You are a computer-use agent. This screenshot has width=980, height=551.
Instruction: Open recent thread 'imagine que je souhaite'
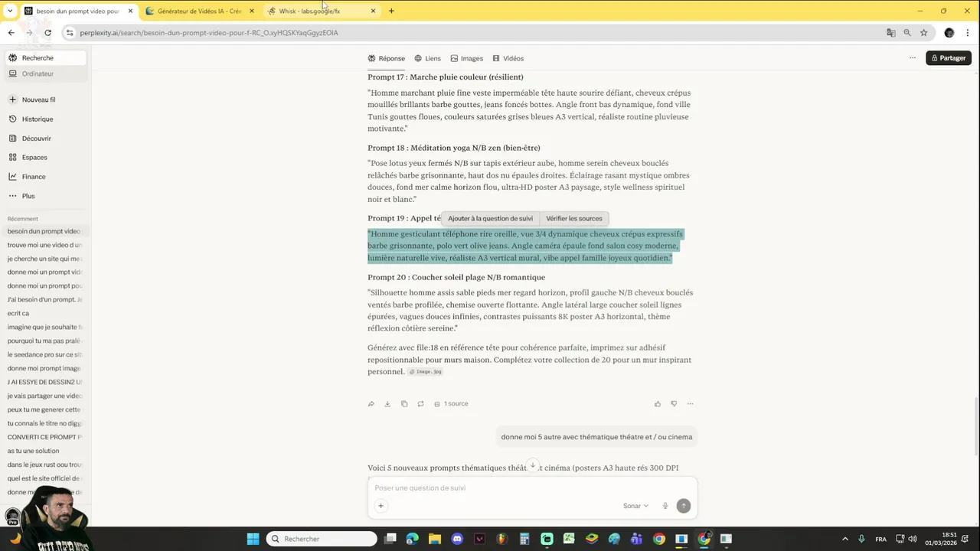tap(44, 327)
